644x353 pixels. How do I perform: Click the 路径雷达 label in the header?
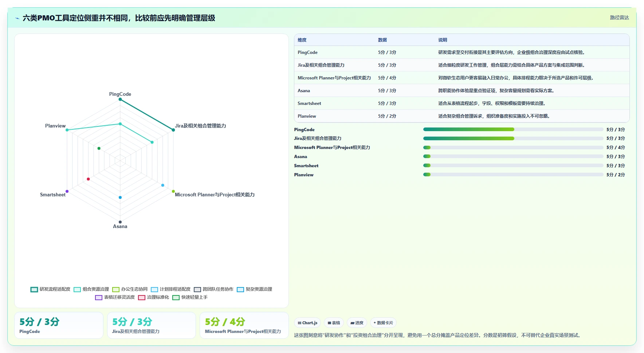(x=619, y=17)
